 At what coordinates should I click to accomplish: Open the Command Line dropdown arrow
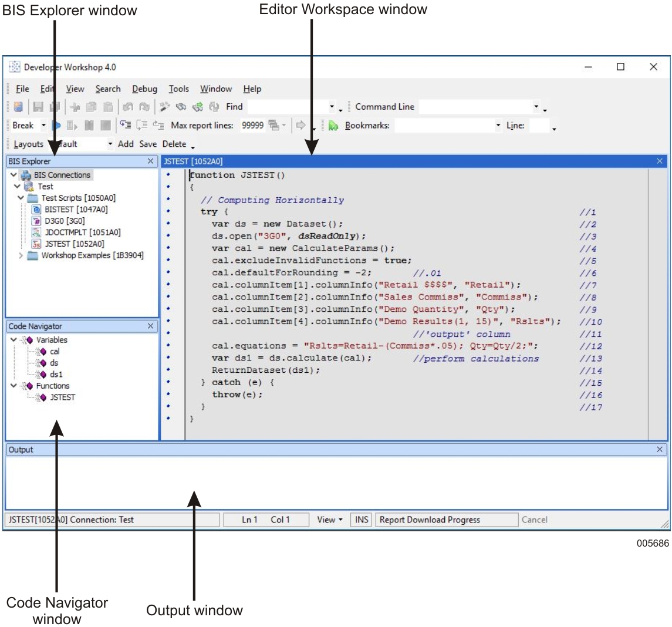(x=536, y=106)
